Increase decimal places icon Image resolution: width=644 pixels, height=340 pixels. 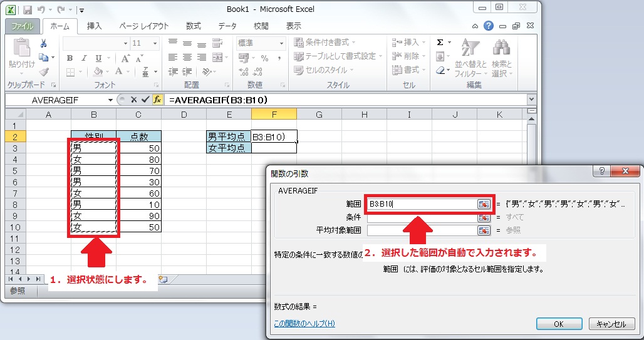point(244,72)
